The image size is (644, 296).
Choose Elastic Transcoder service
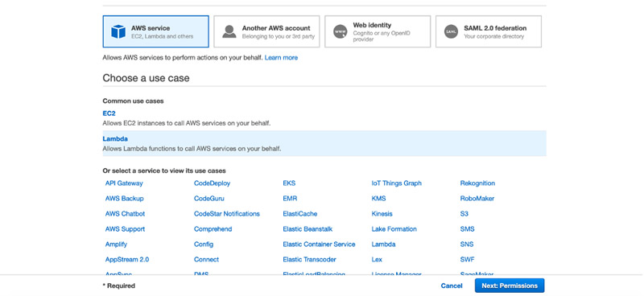click(309, 260)
